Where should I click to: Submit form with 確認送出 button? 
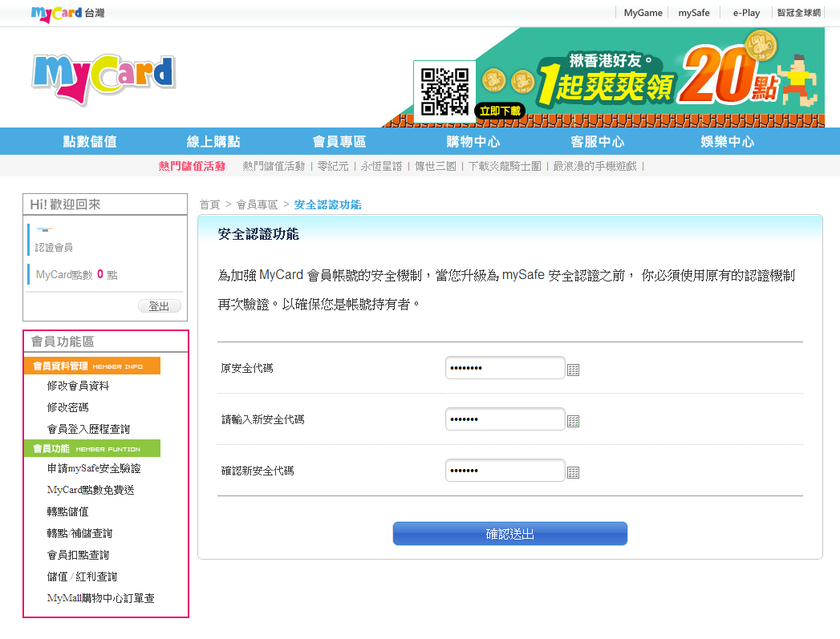(510, 534)
